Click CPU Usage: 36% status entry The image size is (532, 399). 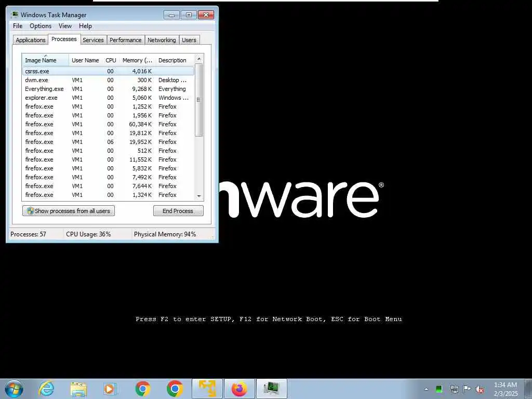pos(88,234)
